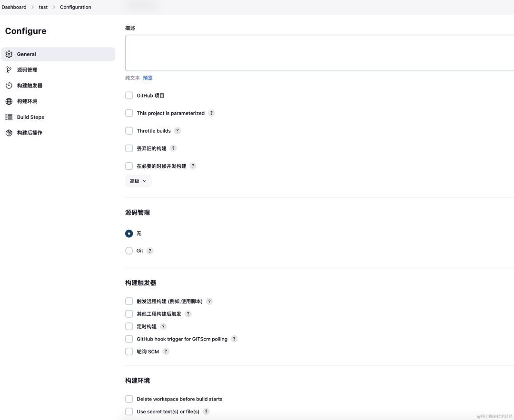Open the test breadcrumb link
514x420 pixels.
coord(43,7)
